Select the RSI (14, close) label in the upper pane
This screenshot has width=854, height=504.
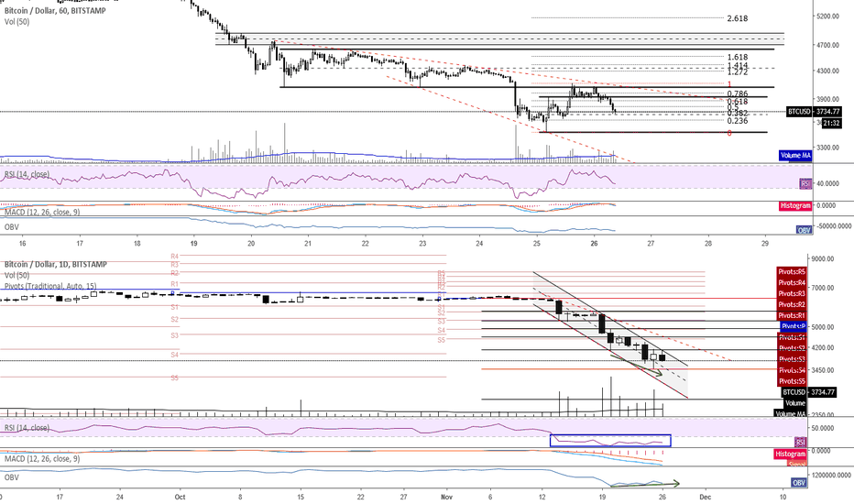[27, 174]
